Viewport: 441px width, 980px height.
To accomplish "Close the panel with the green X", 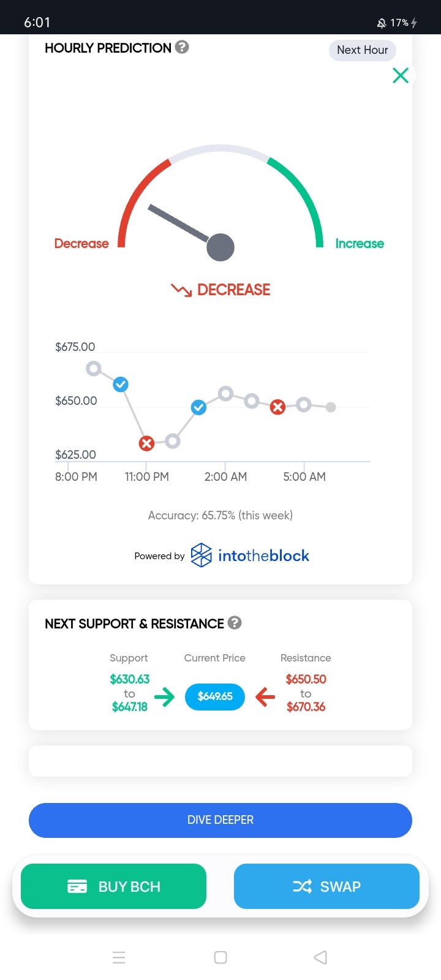I will pyautogui.click(x=401, y=75).
